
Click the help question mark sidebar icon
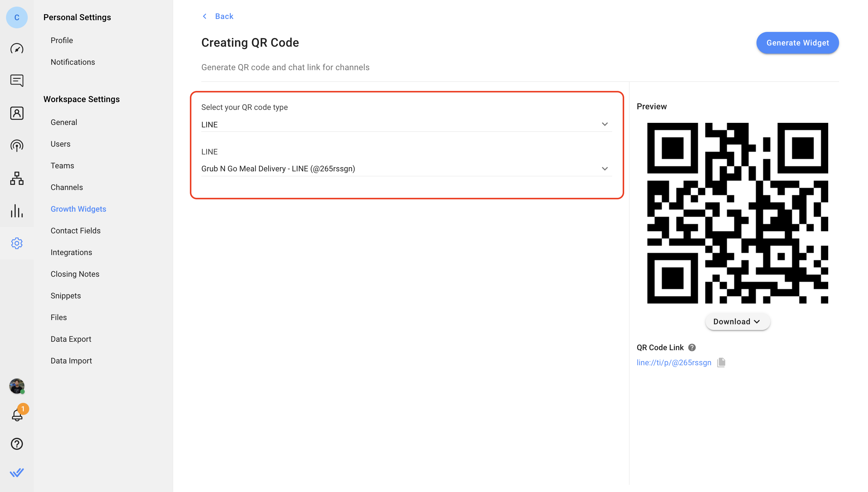(17, 444)
